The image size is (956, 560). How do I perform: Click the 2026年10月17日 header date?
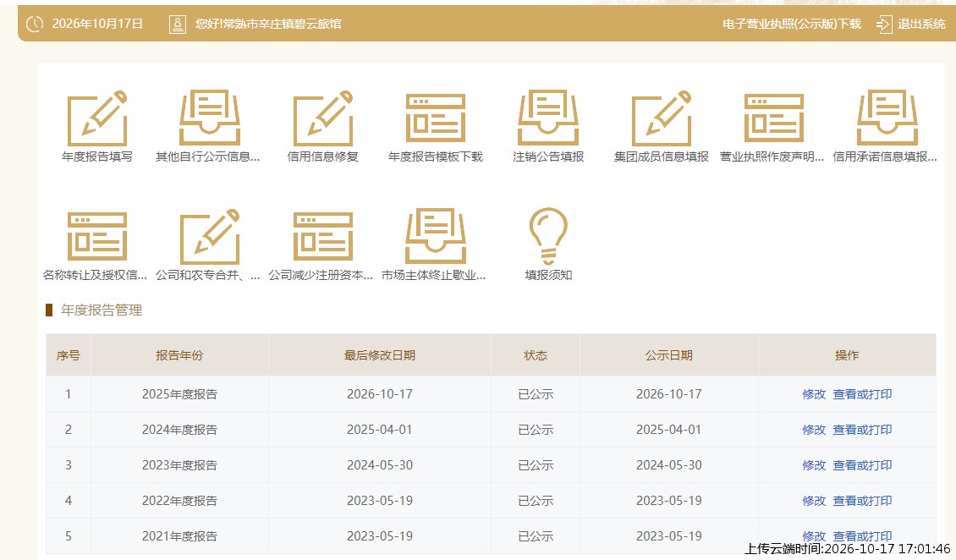point(97,24)
